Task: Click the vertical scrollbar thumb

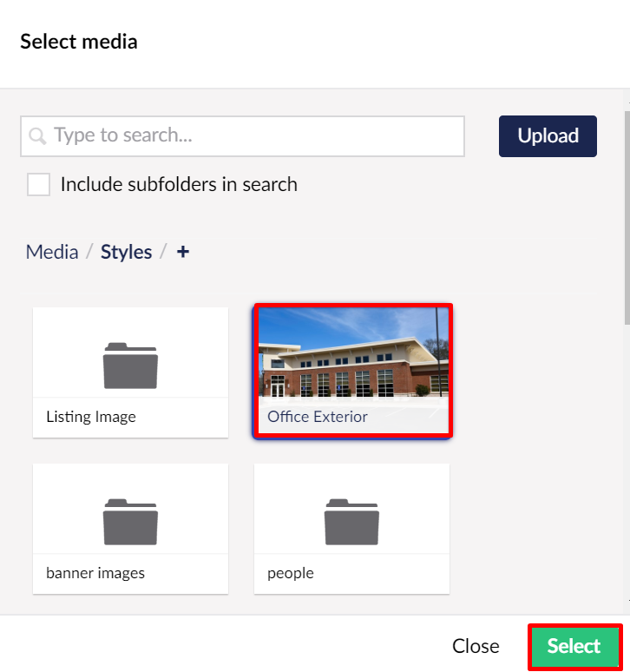Action: coord(627,218)
